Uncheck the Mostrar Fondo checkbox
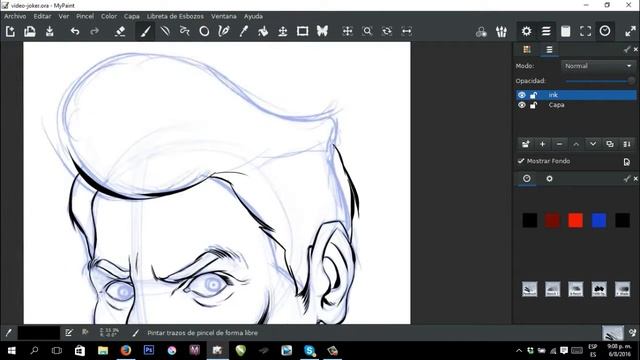The image size is (640, 360). pos(521,161)
